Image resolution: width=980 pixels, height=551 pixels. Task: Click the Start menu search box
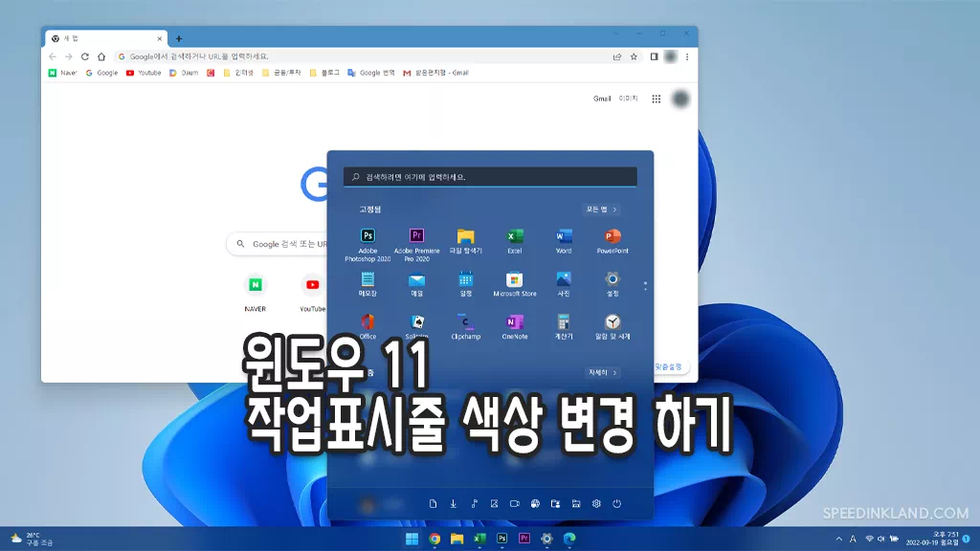click(490, 177)
